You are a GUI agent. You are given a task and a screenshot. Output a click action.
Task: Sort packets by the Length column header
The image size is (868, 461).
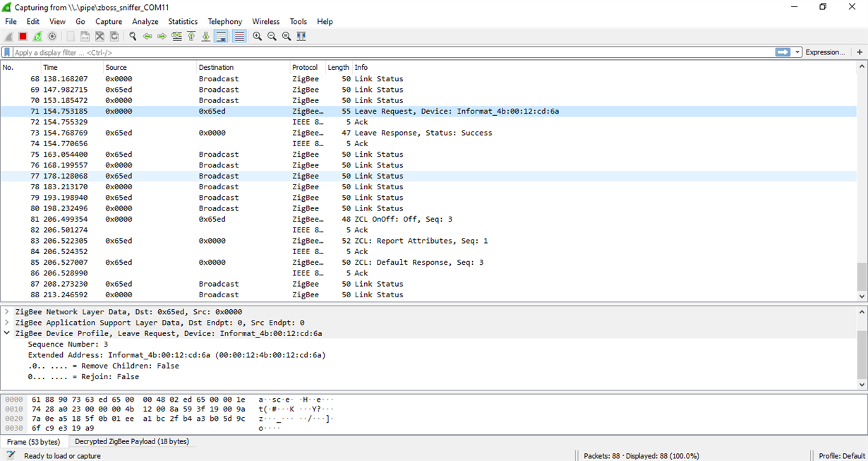(338, 67)
